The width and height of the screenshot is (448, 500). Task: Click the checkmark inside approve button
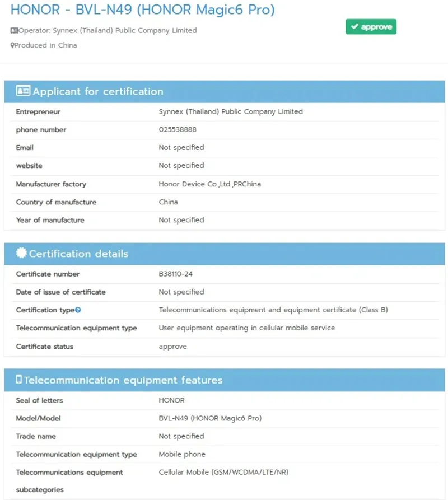tap(354, 26)
